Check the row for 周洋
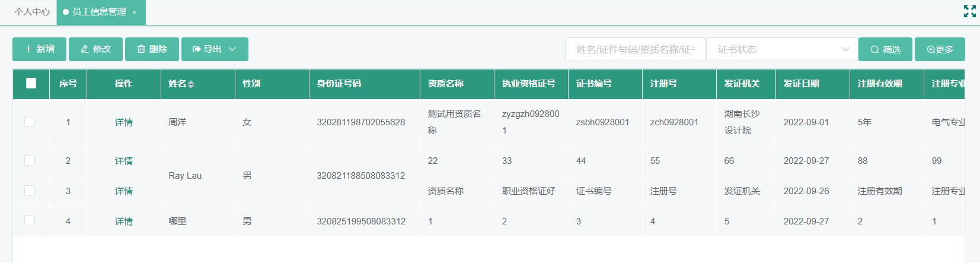Image resolution: width=980 pixels, height=263 pixels. (x=30, y=122)
